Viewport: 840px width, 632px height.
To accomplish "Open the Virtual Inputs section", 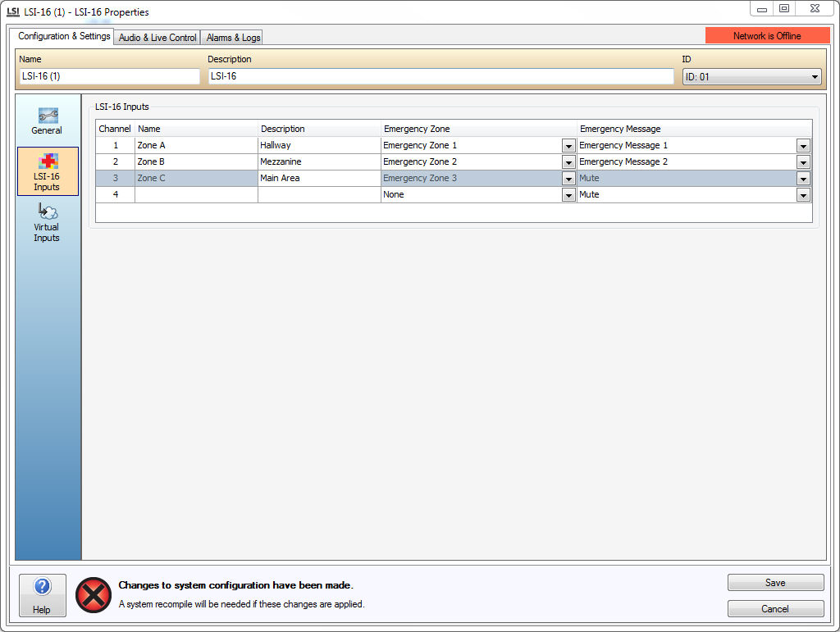I will pos(47,222).
